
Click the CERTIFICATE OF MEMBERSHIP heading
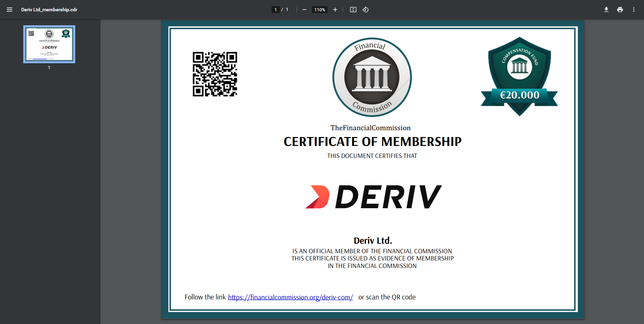point(372,141)
